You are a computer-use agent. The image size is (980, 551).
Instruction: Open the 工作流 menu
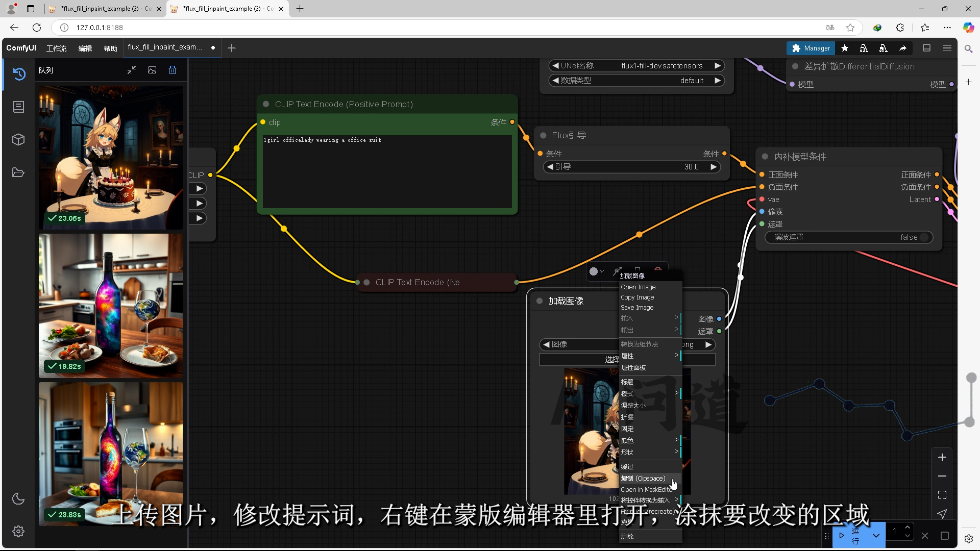coord(56,48)
